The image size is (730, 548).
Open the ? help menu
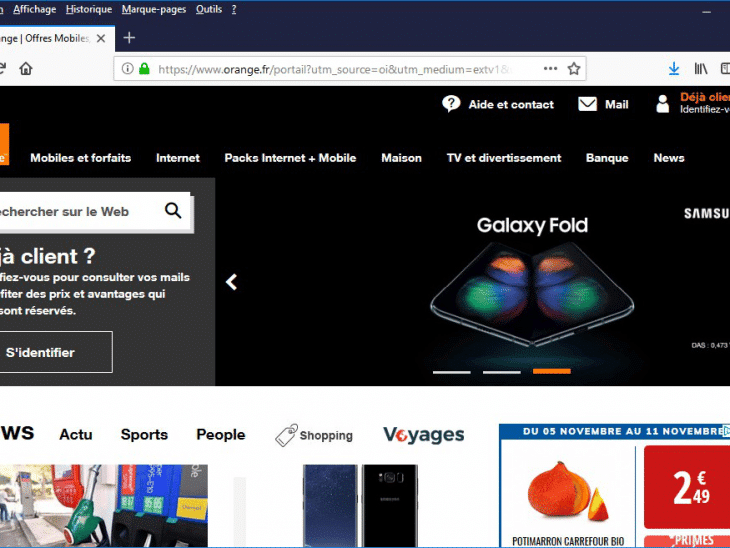(234, 9)
